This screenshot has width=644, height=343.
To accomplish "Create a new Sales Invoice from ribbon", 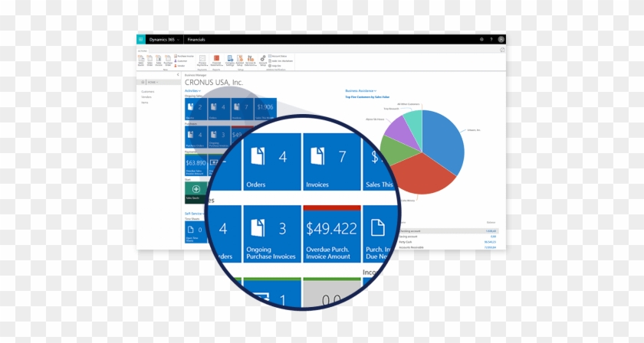I will [159, 60].
